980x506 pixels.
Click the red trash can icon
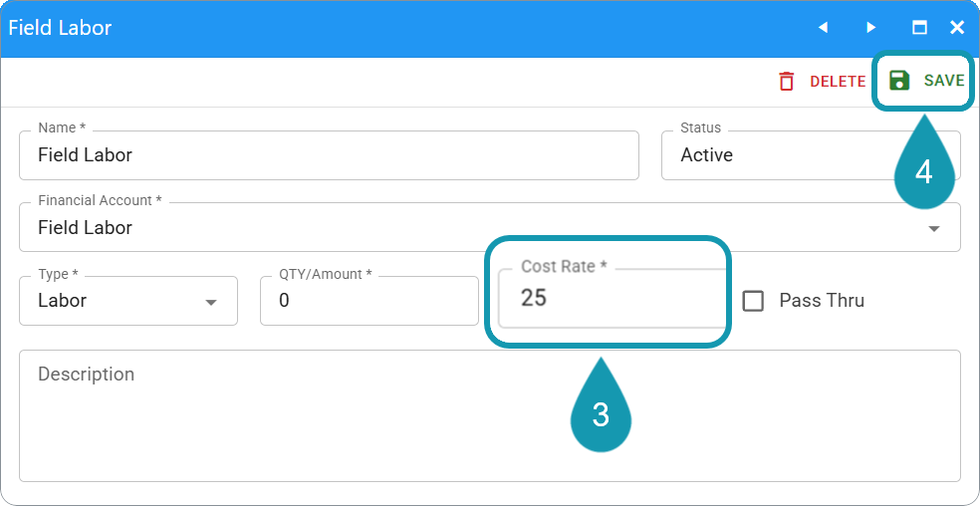[x=786, y=82]
